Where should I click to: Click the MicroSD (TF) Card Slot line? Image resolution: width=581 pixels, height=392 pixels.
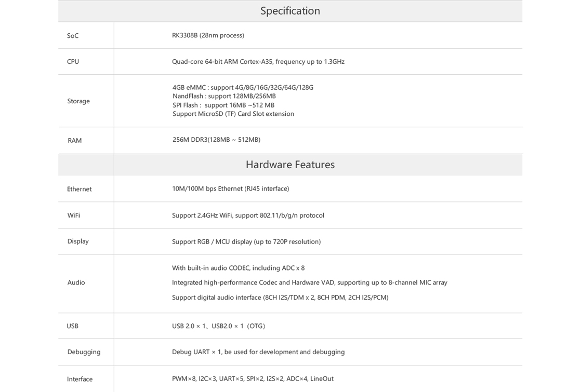233,114
